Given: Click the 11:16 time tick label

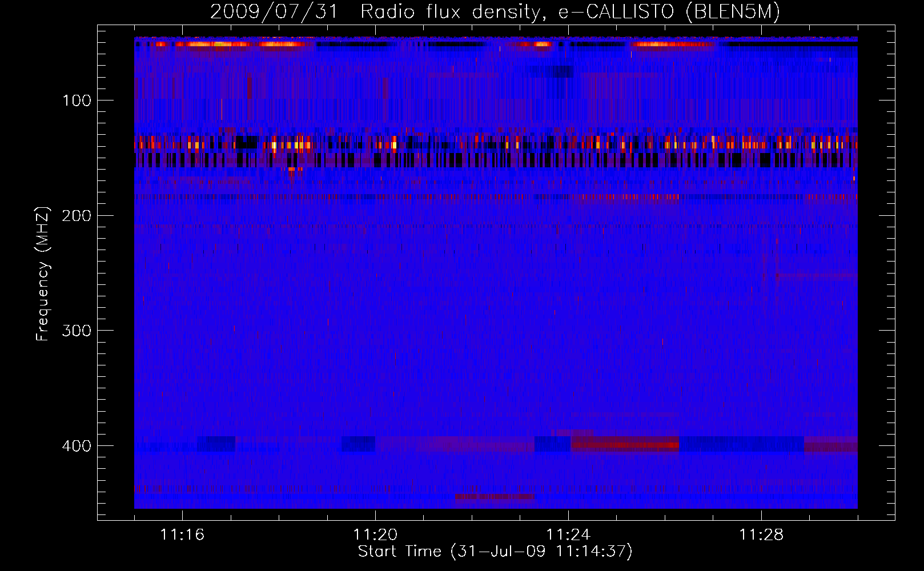Looking at the screenshot, I should click(x=182, y=534).
